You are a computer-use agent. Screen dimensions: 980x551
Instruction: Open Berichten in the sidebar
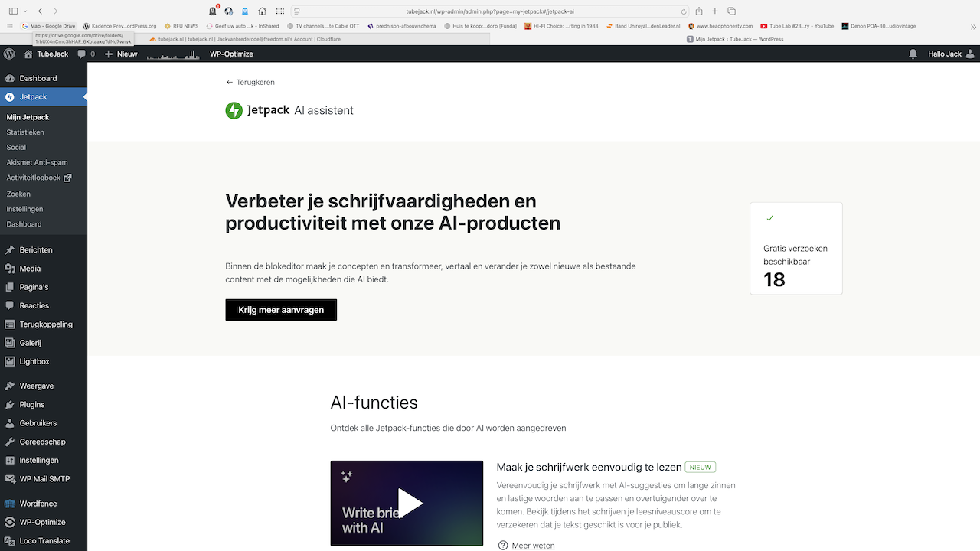click(44, 250)
